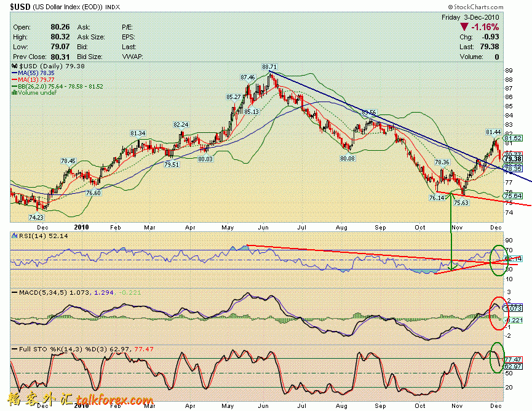Click the small RSI(14) indicator icon
The height and width of the screenshot is (411, 532).
point(14,236)
